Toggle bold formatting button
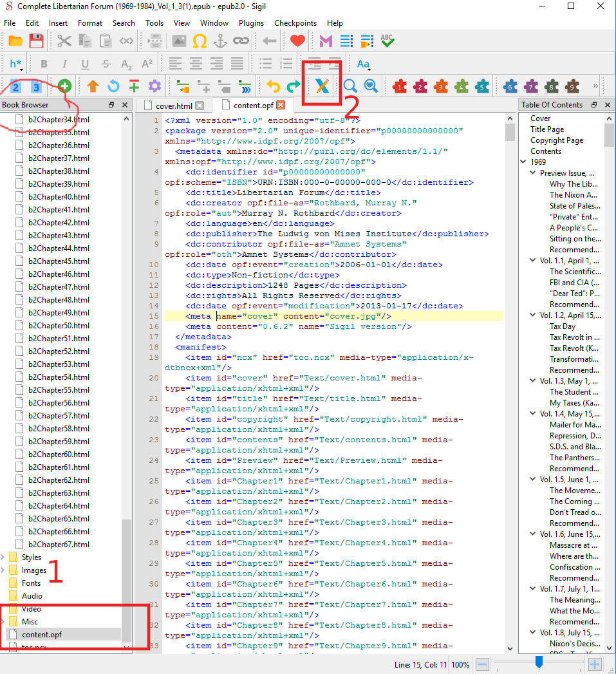Viewport: 616px width, 674px height. pyautogui.click(x=44, y=64)
